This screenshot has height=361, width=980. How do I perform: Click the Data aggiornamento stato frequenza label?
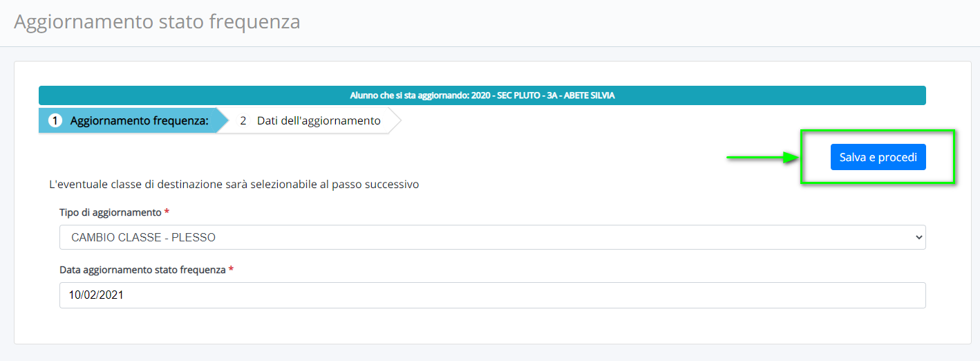pos(142,270)
